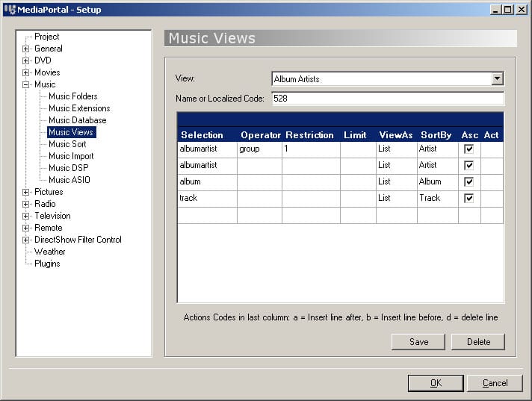Open the Music Import section
Viewport: 532px width, 401px height.
pos(71,156)
